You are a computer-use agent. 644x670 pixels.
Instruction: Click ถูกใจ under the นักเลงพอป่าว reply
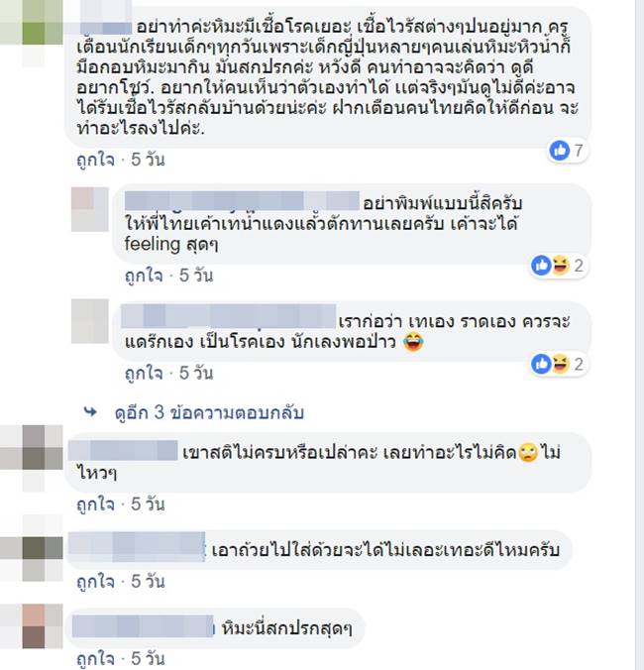click(x=144, y=374)
